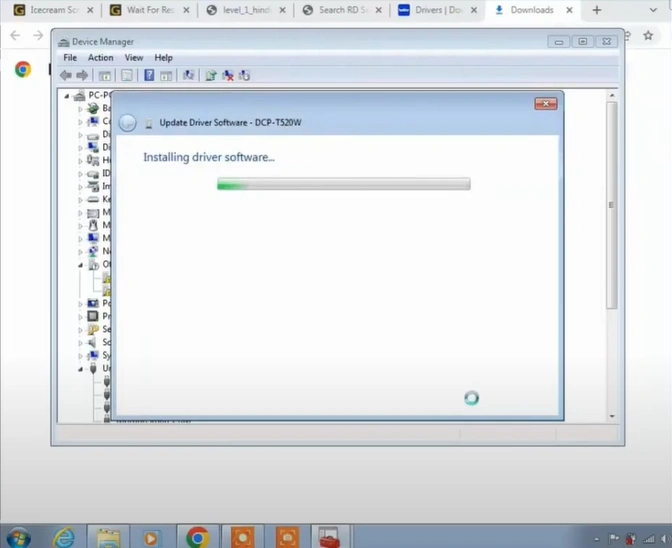Open Google Chrome from the taskbar
Screen dimensions: 672x548
[197, 536]
